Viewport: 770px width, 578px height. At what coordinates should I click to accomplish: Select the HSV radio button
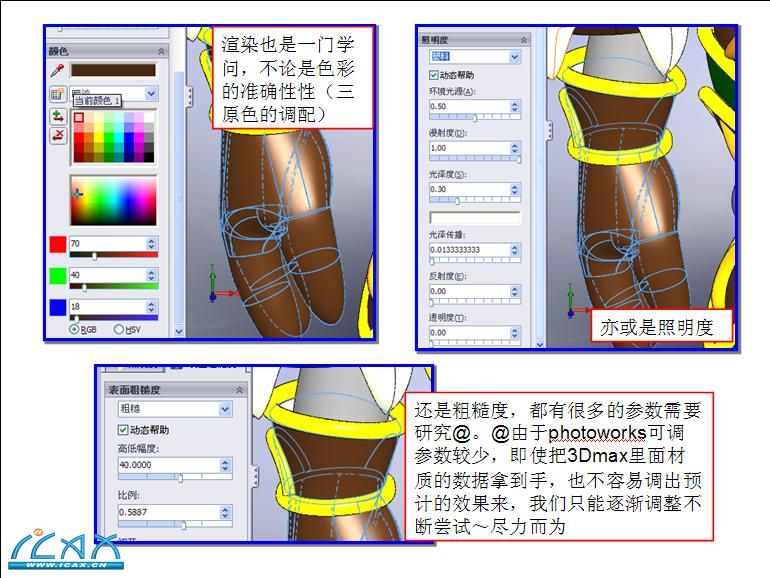(x=118, y=329)
